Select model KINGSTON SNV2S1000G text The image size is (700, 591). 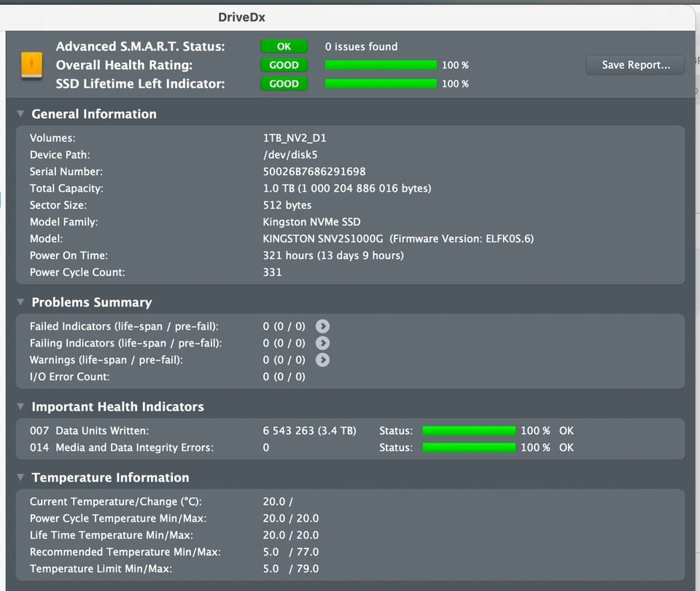(323, 239)
